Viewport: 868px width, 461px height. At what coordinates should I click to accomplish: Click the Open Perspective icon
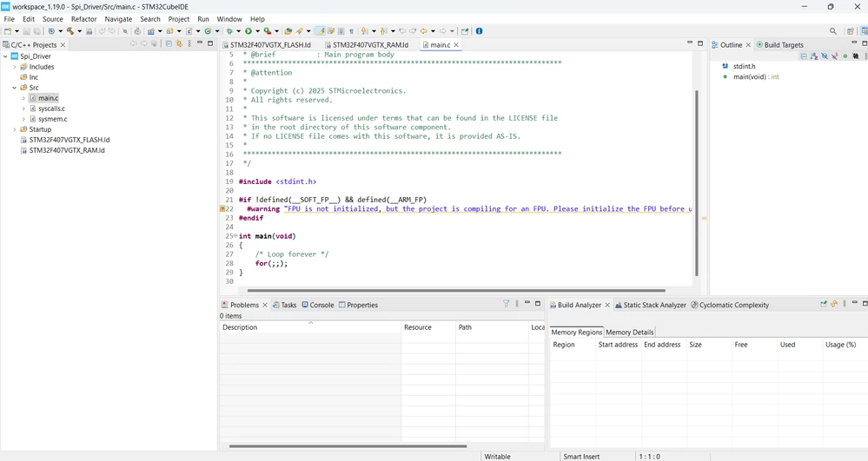[x=851, y=31]
